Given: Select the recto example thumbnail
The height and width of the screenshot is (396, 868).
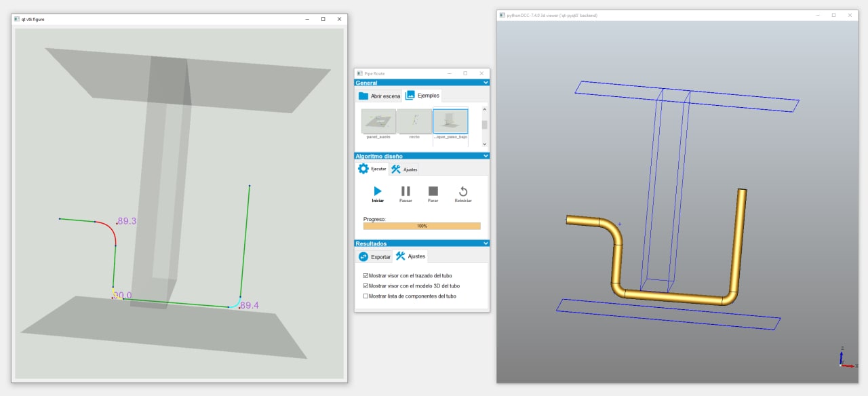Looking at the screenshot, I should (414, 121).
